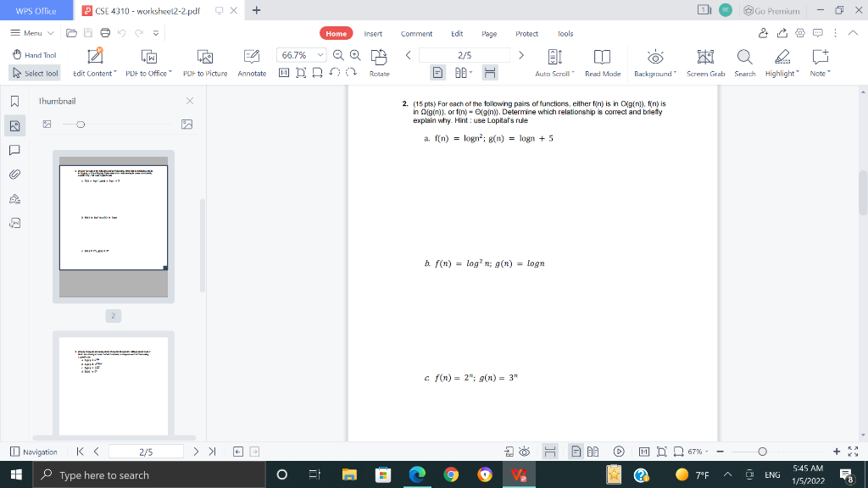Rotate the current page
This screenshot has width=868, height=488.
[x=379, y=61]
